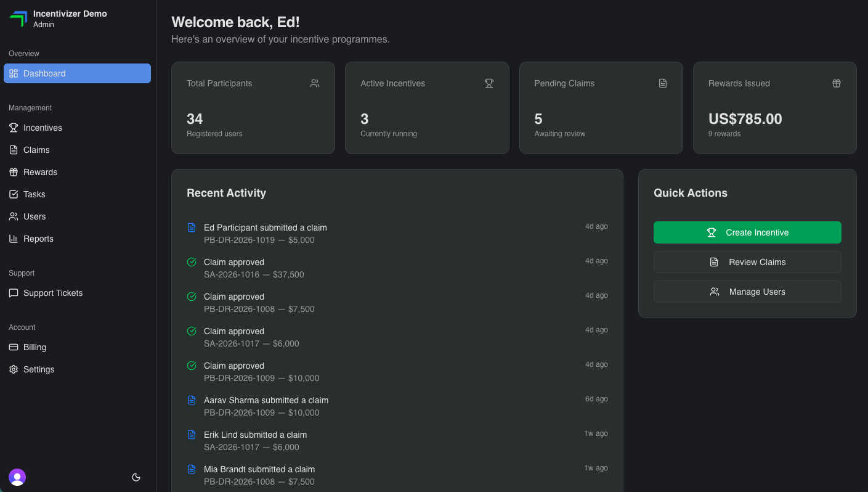Click "Ed Participant submitted a claim" entry

266,228
